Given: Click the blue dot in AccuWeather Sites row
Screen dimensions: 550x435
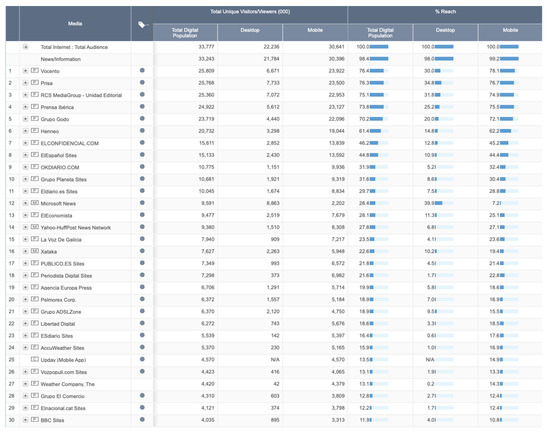Looking at the screenshot, I should point(142,347).
